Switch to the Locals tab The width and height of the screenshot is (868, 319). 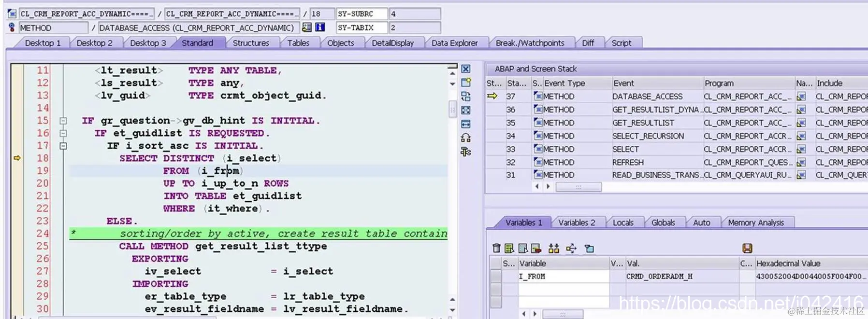point(623,222)
